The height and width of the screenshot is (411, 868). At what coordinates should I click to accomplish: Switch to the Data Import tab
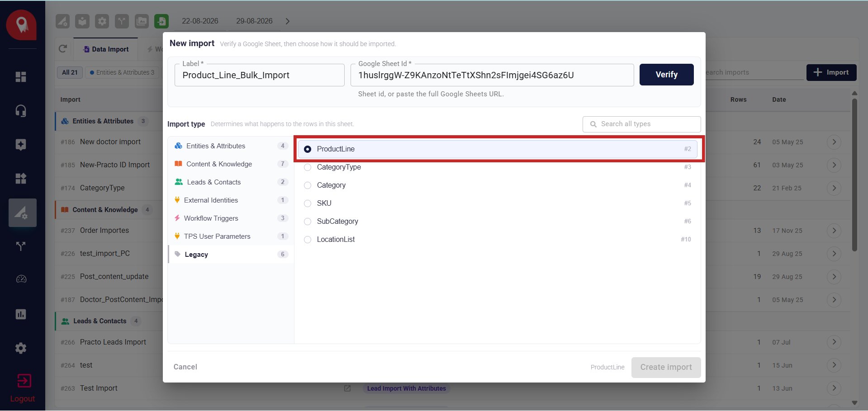(x=106, y=49)
